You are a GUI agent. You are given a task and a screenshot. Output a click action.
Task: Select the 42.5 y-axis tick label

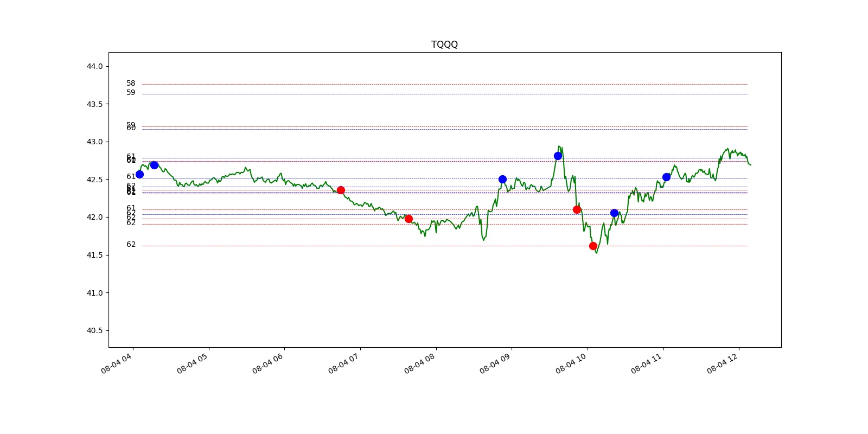[94, 180]
